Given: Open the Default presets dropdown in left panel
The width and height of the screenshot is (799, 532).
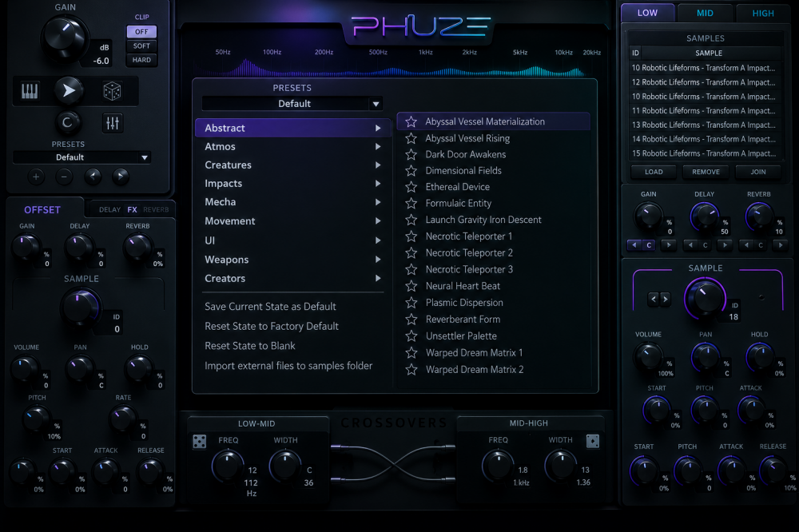Looking at the screenshot, I should [x=82, y=157].
